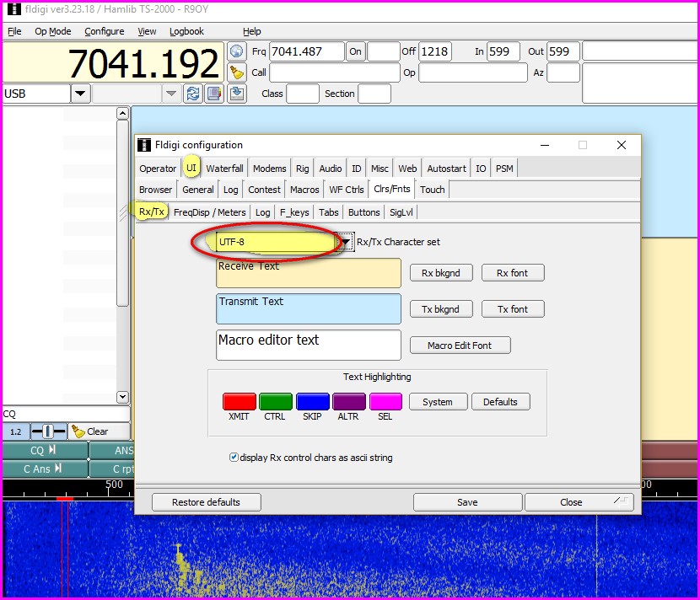Image resolution: width=700 pixels, height=600 pixels.
Task: Click the broom clear-log icon beside Call
Action: [x=237, y=72]
